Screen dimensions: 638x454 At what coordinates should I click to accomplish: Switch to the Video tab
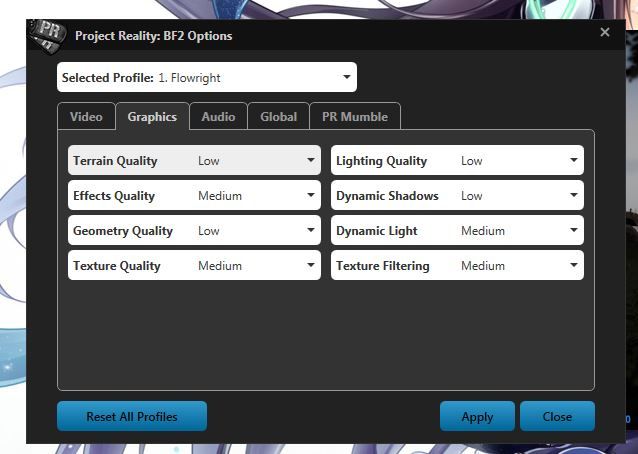pyautogui.click(x=86, y=117)
